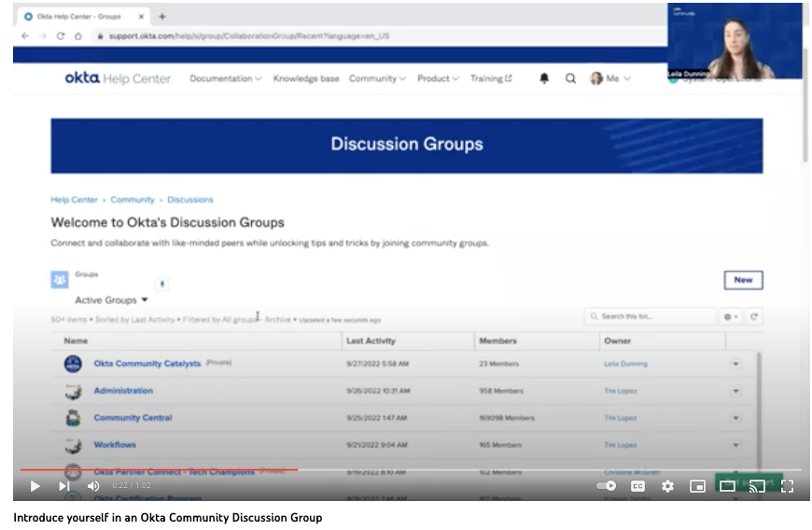
Task: Mute the video volume
Action: [x=93, y=486]
